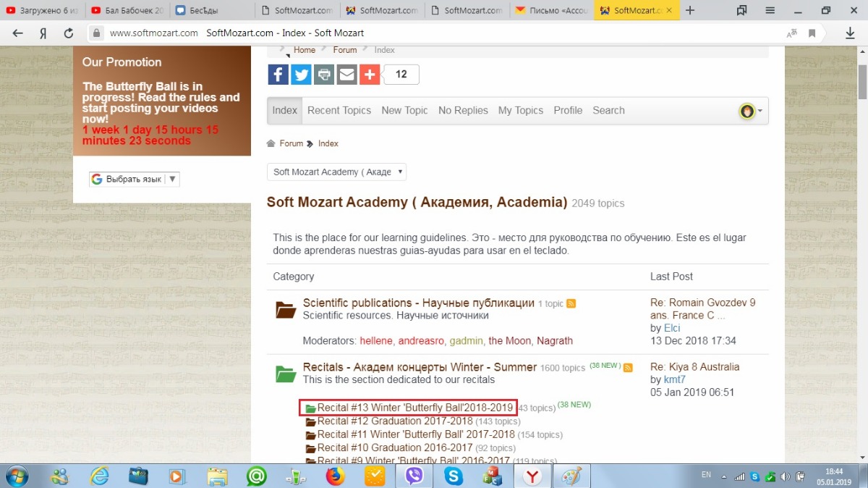Close the active SoftMozart tab
The height and width of the screenshot is (488, 868).
[670, 10]
